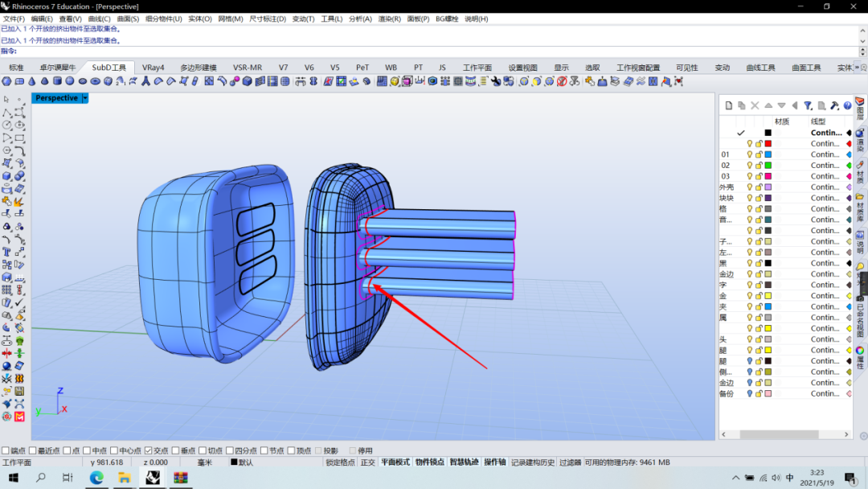Delete layer with the X icon
Screen dimensions: 868x489
(755, 106)
